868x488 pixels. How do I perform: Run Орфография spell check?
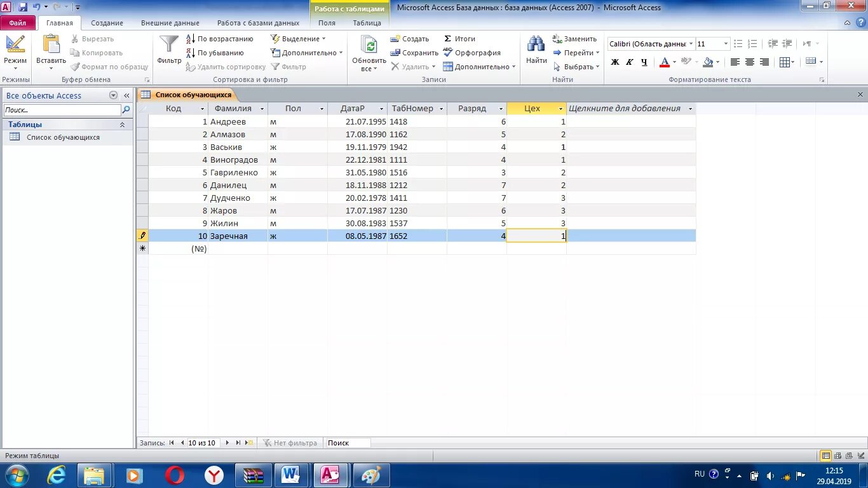coord(472,53)
